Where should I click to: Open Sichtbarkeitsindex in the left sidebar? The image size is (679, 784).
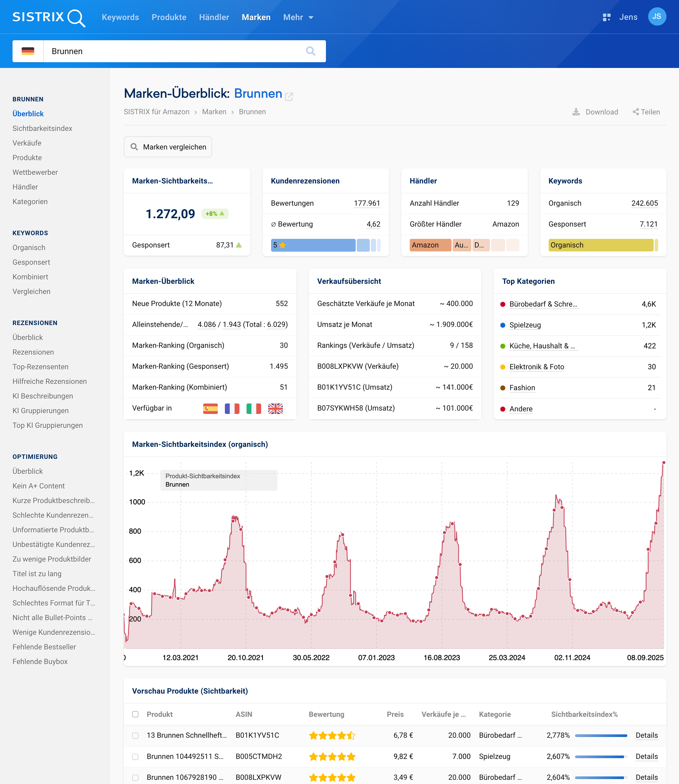[42, 129]
